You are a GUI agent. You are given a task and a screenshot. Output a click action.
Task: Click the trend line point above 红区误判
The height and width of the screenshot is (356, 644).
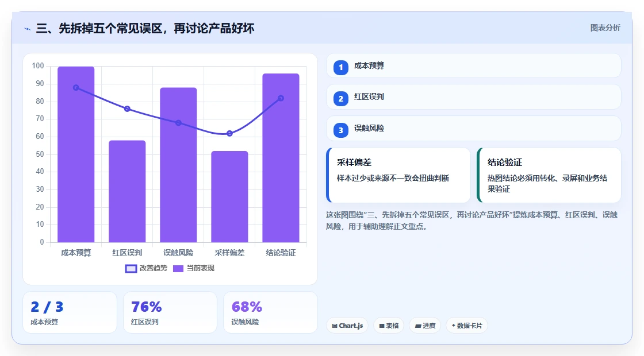(x=127, y=109)
